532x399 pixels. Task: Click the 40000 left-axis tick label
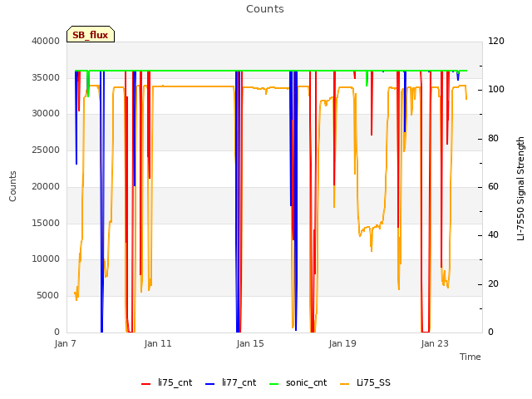coord(46,41)
